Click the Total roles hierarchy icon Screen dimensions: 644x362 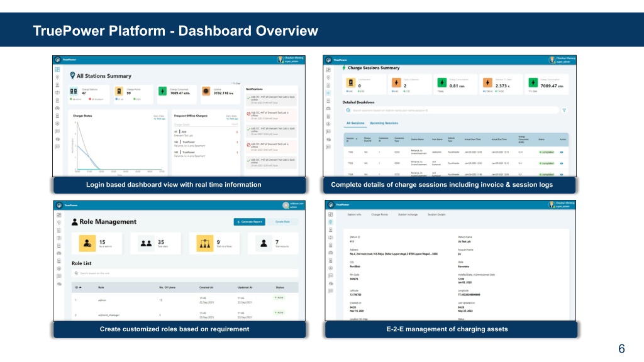point(204,243)
